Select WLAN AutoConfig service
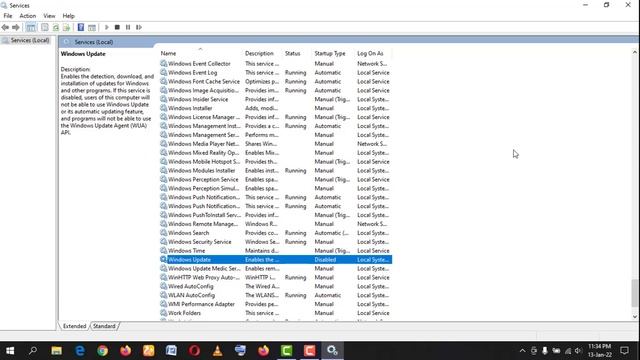The width and height of the screenshot is (640, 360). pos(276,296)
